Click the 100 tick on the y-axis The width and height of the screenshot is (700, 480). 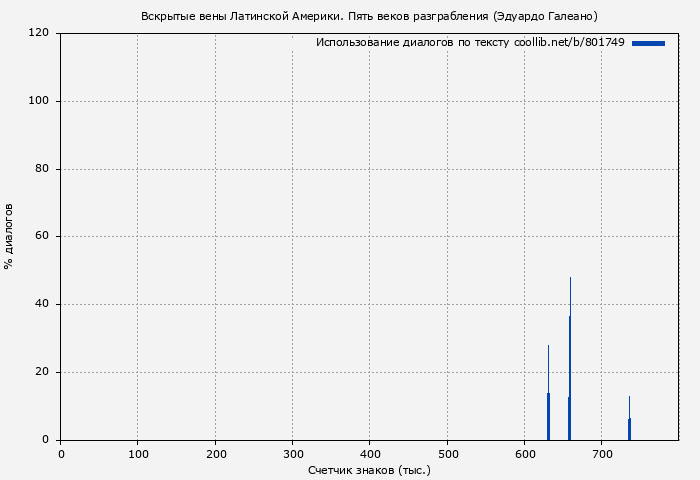coord(40,101)
